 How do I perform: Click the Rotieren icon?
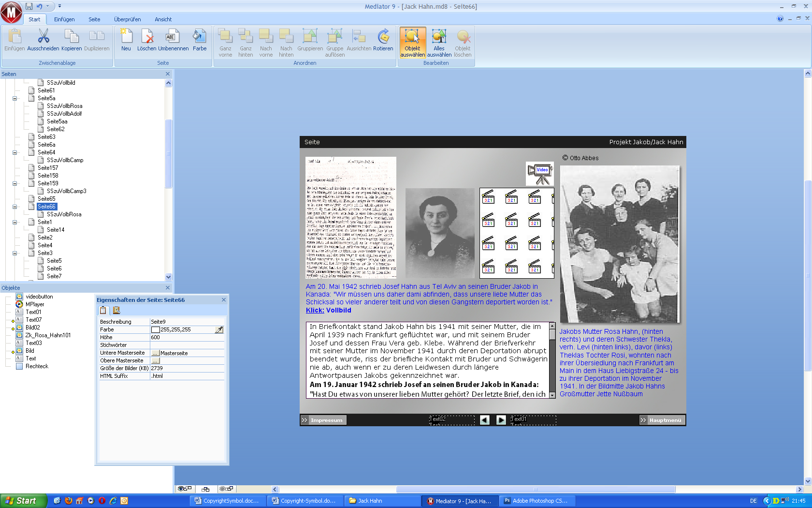click(x=383, y=37)
